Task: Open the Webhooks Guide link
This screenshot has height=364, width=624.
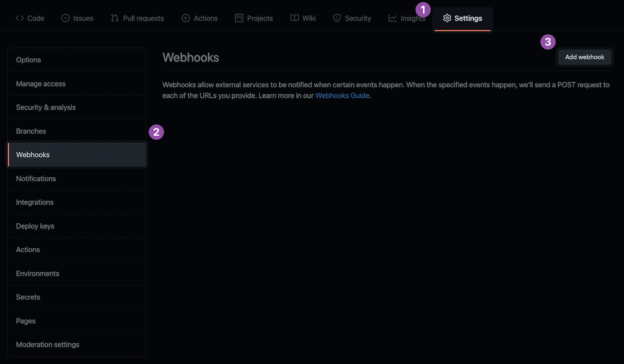Action: pos(342,95)
